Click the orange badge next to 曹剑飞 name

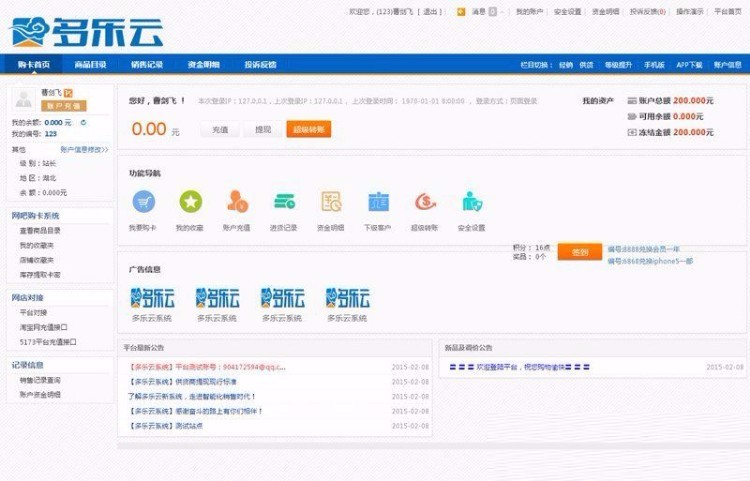tap(68, 93)
